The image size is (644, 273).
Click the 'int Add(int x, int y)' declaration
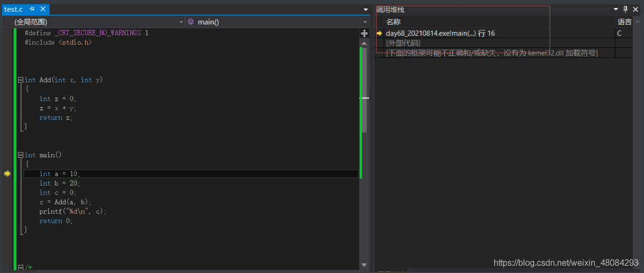point(63,80)
